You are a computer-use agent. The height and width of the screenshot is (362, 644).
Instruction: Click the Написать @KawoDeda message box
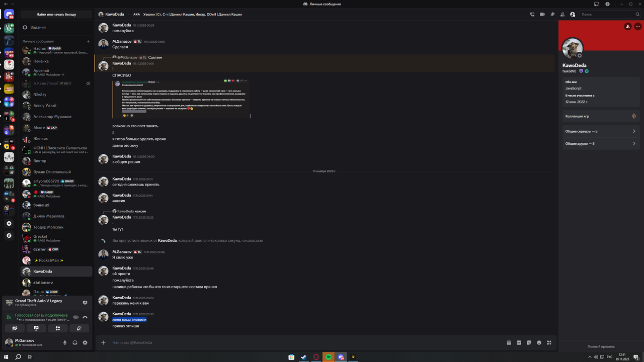coord(306,343)
